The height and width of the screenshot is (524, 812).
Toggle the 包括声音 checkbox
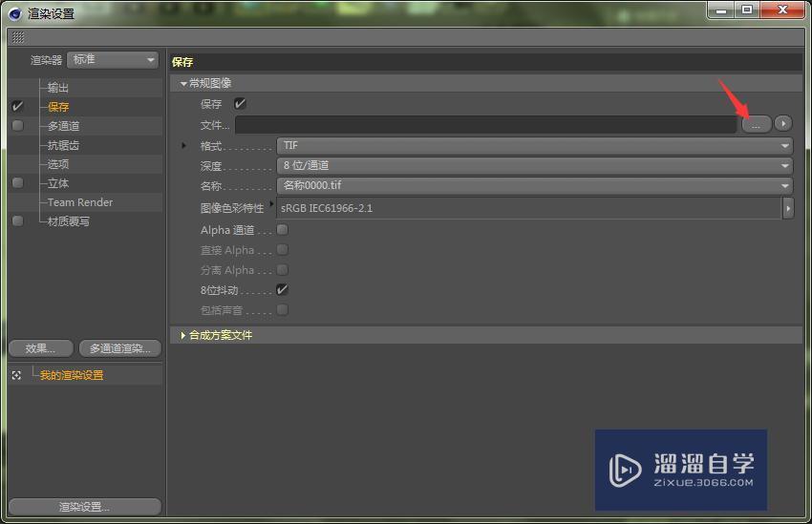coord(282,310)
